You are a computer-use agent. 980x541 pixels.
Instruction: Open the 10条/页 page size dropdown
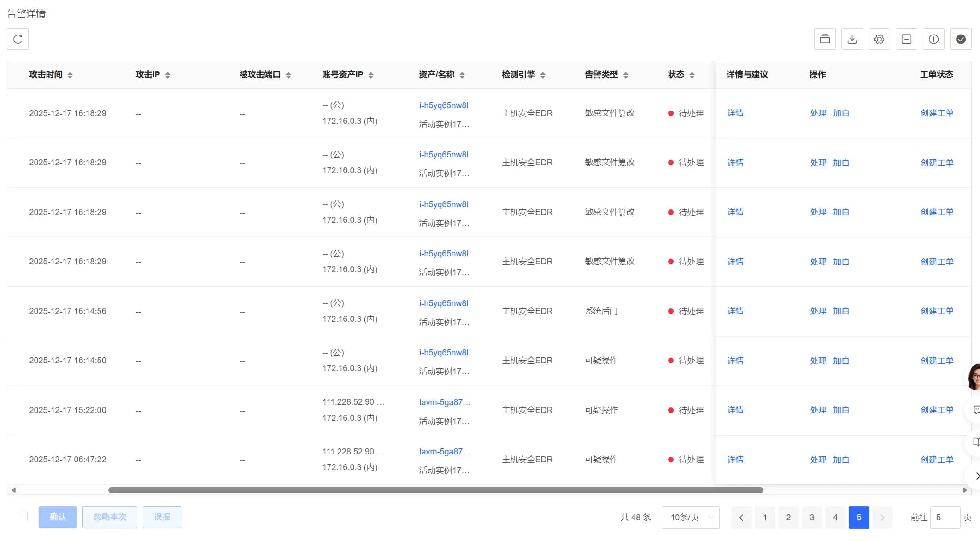point(690,517)
